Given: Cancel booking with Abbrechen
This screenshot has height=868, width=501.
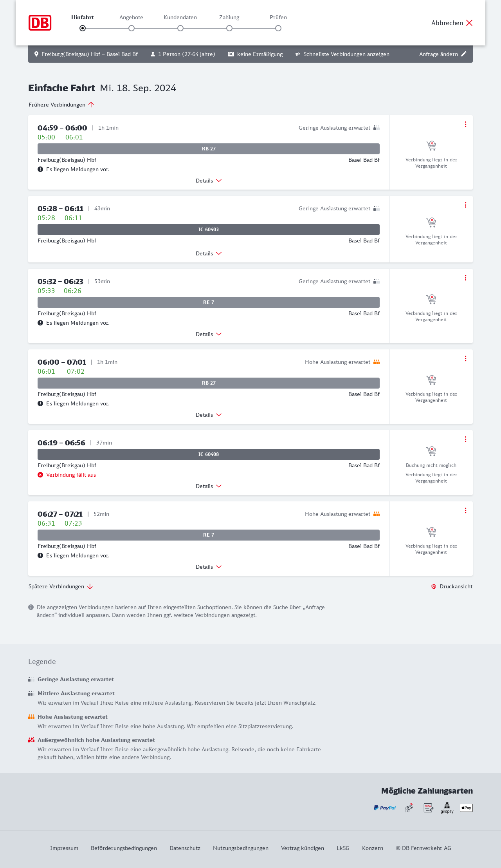Looking at the screenshot, I should tap(452, 23).
